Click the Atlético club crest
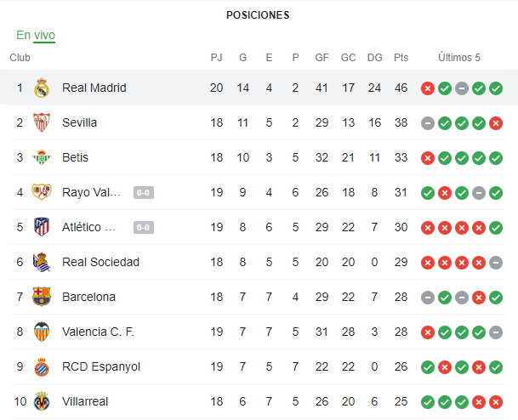This screenshot has height=420, width=518. 42,227
